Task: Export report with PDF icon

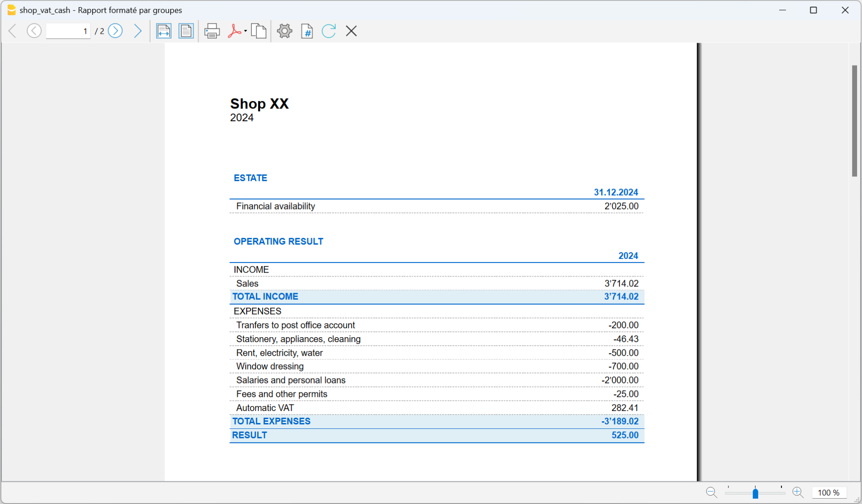Action: tap(234, 31)
